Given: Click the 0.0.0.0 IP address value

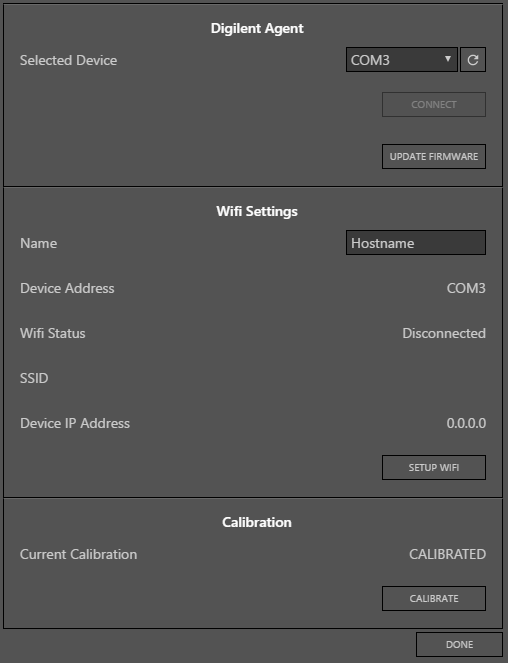Looking at the screenshot, I should (466, 423).
